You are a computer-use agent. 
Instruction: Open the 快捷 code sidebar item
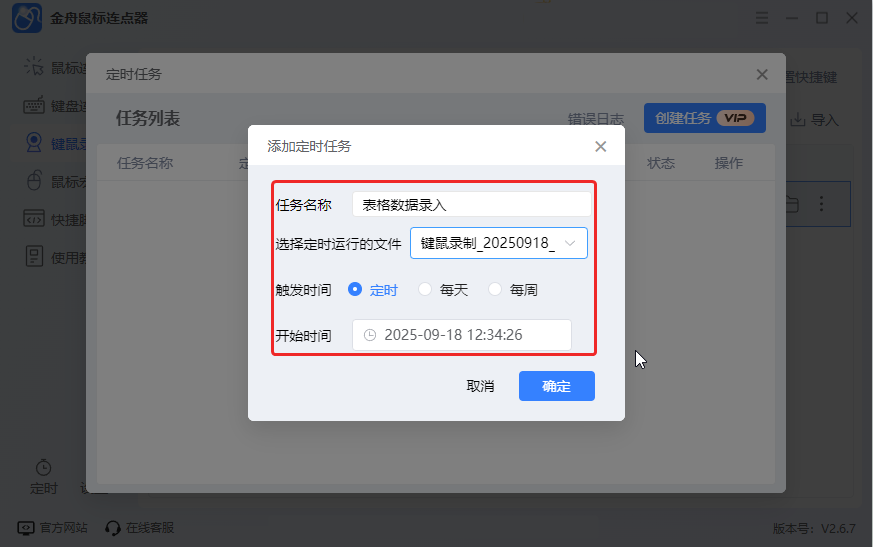point(56,219)
